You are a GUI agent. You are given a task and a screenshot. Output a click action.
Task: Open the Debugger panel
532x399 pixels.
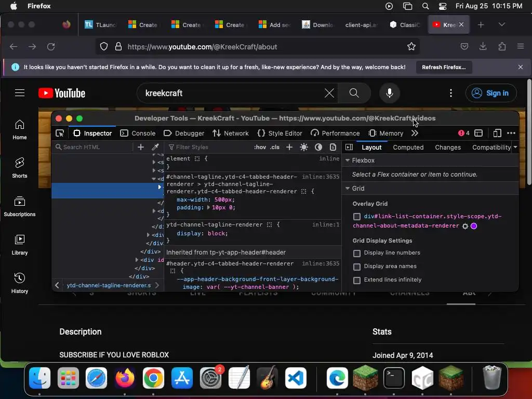click(x=184, y=134)
